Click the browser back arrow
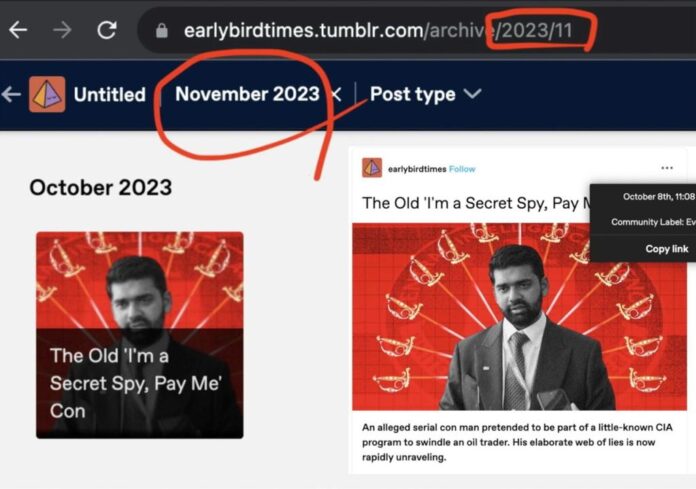Viewport: 696px width, 489px height. coord(18,30)
